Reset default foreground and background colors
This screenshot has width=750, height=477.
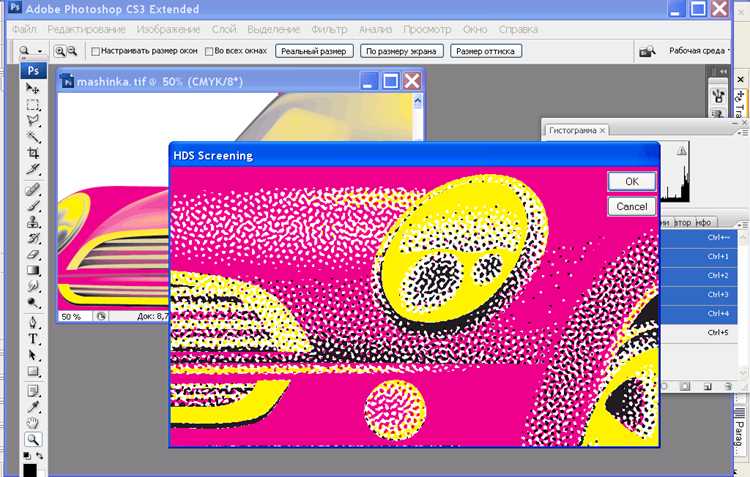point(27,456)
